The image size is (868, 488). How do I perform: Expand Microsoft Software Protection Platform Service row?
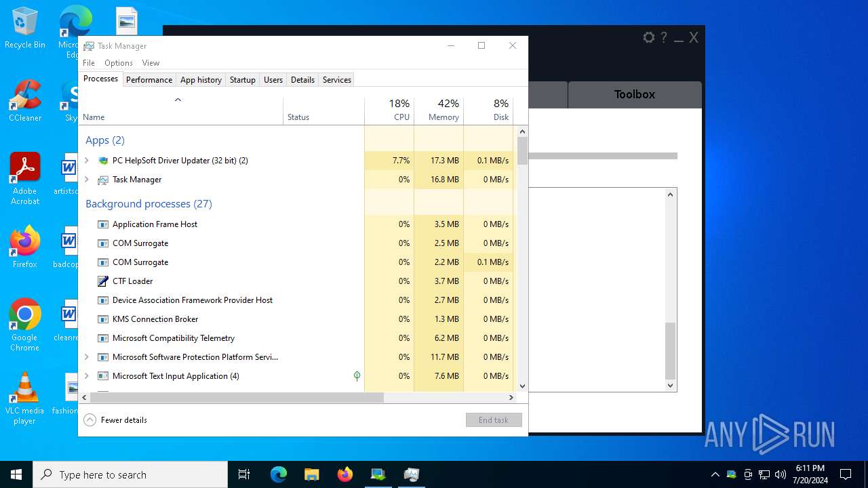coord(86,357)
